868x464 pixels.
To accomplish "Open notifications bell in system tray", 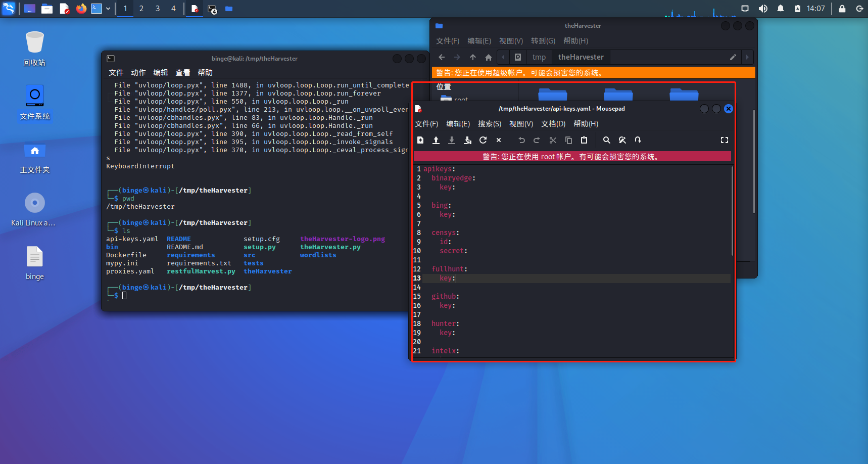I will point(781,9).
